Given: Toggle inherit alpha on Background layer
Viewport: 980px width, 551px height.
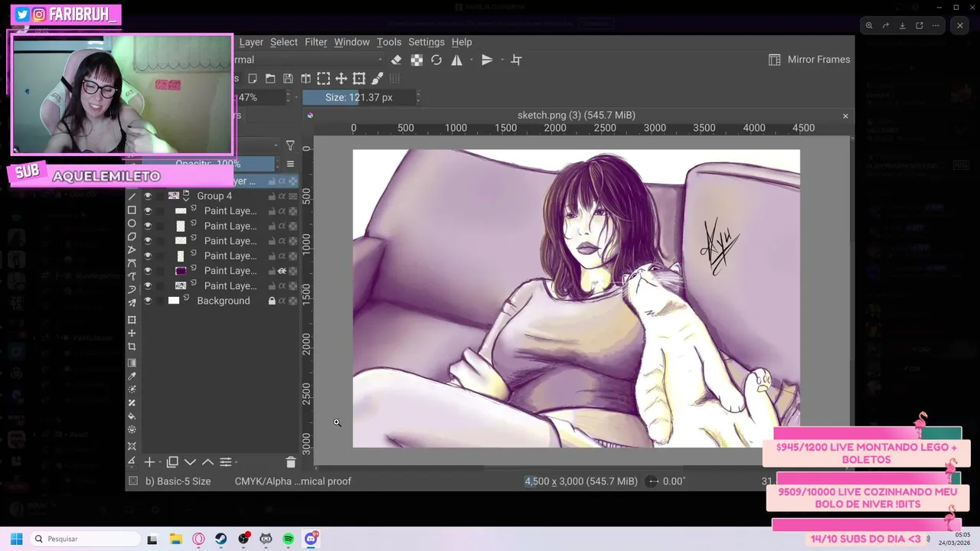Looking at the screenshot, I should [282, 301].
